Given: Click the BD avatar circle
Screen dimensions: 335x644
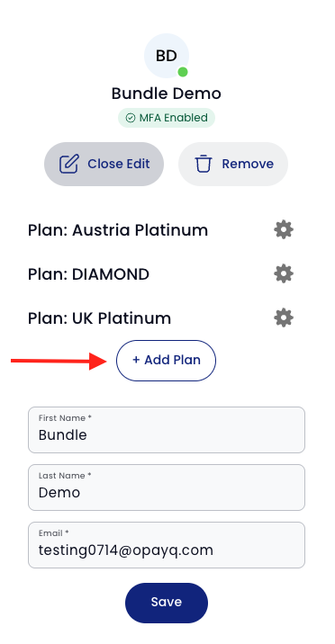Looking at the screenshot, I should 167,56.
